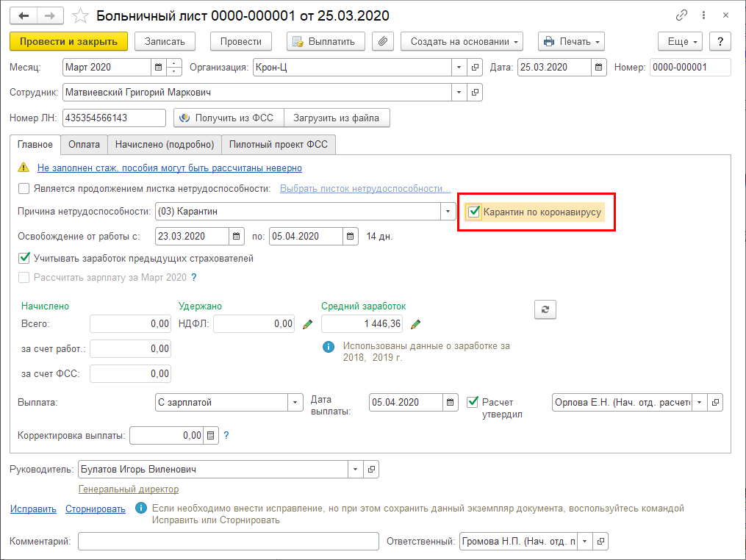Click Провести и закрыть button
This screenshot has width=746, height=560.
click(x=69, y=42)
